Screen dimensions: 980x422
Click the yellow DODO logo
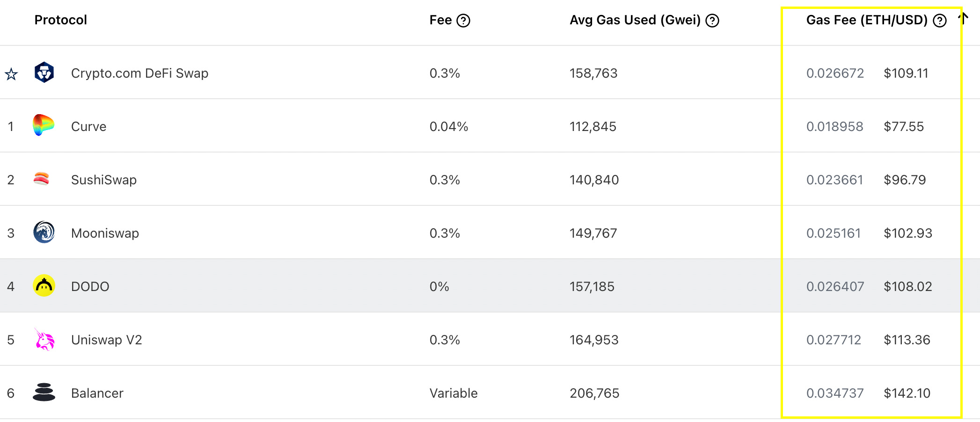[44, 285]
